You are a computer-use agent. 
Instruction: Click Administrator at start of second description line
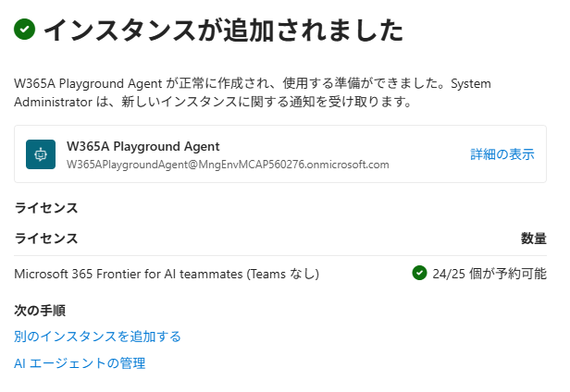click(x=53, y=102)
